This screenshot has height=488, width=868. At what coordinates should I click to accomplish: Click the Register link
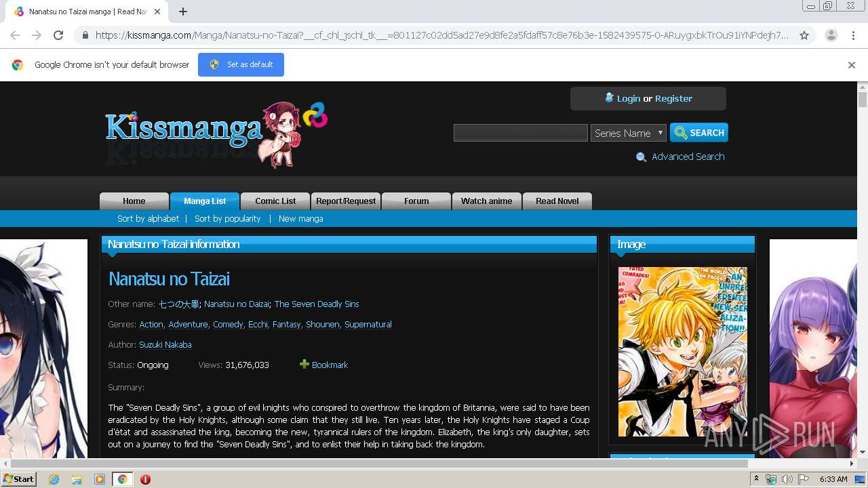tap(673, 98)
